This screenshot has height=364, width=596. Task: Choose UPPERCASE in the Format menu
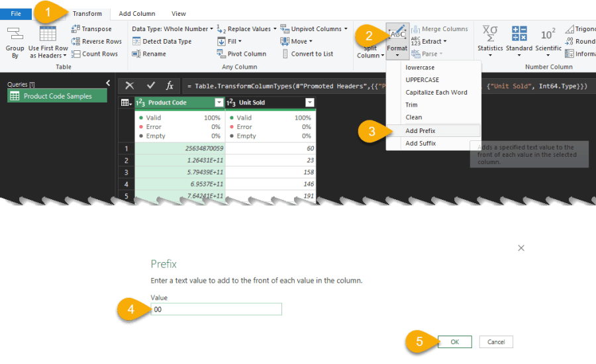pyautogui.click(x=422, y=80)
